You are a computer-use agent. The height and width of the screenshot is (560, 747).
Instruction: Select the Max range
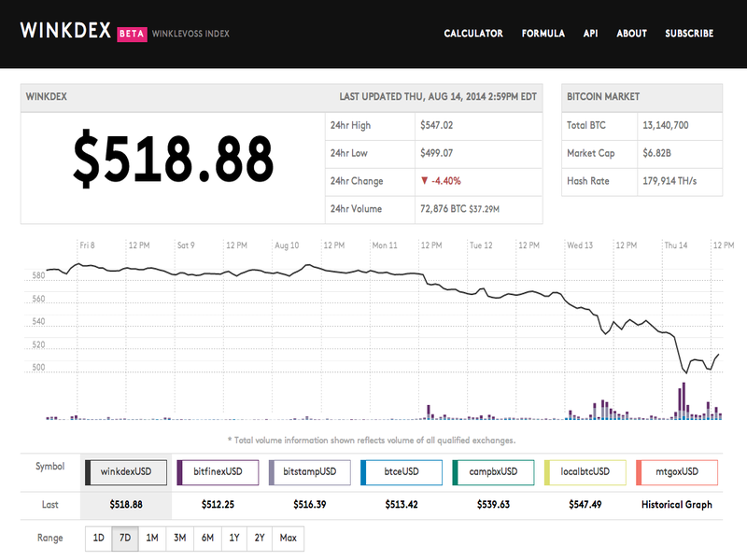[288, 539]
